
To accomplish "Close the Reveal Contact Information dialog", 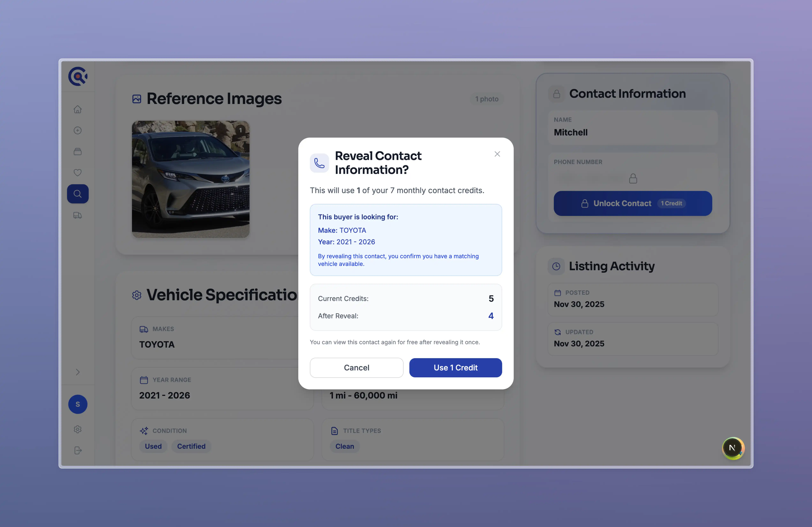I will (497, 154).
